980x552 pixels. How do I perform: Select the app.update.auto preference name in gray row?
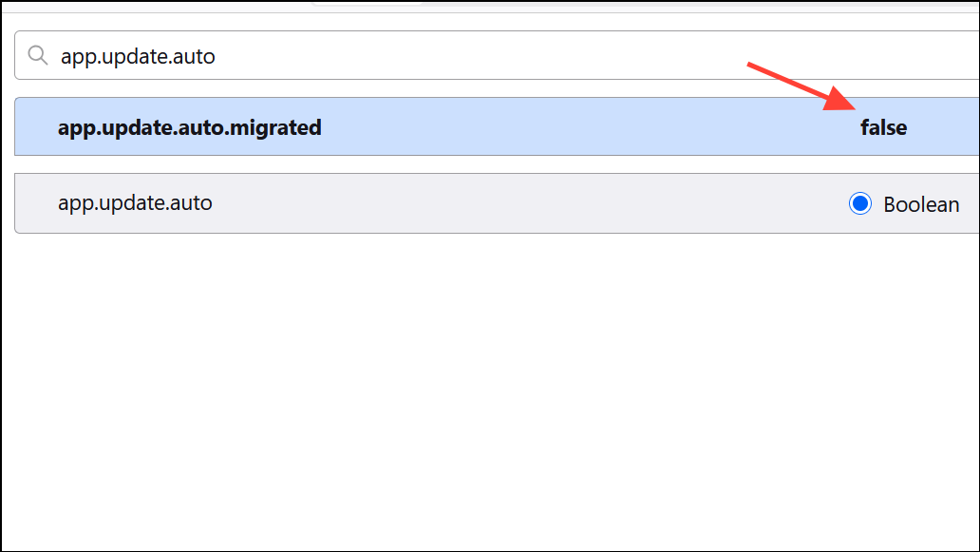(135, 203)
